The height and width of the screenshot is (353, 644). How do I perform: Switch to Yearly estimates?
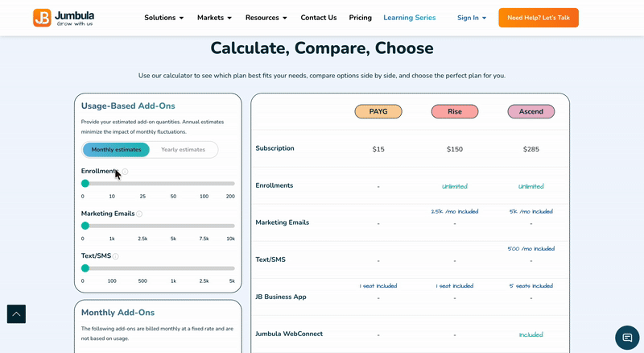coord(183,150)
